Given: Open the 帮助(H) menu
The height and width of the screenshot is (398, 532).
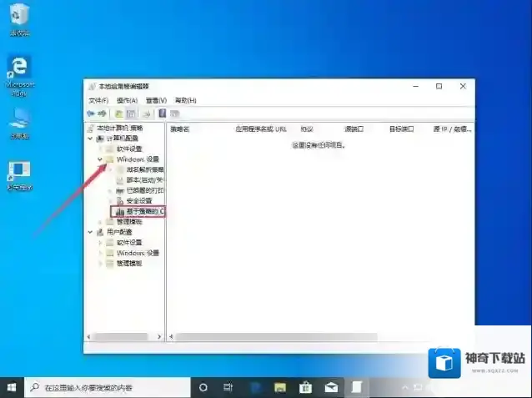Looking at the screenshot, I should pyautogui.click(x=185, y=100).
